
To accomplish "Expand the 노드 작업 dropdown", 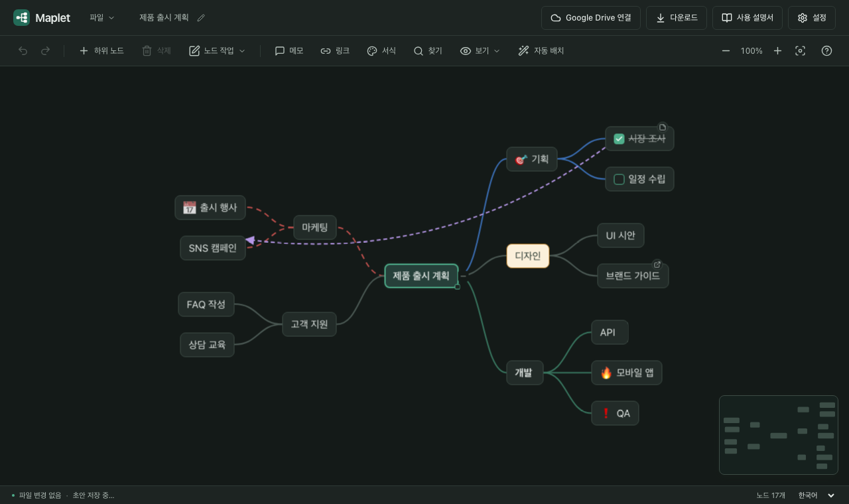I will pos(218,51).
